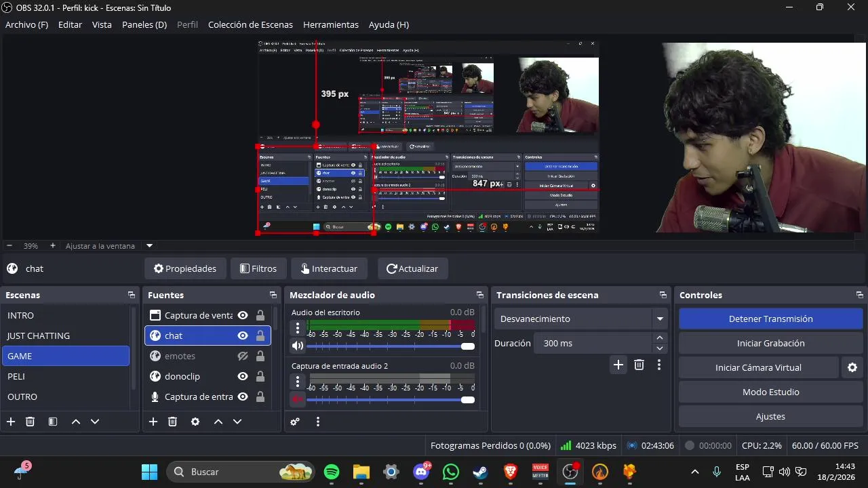Toggle the lock on emotes source
The image size is (868, 488).
click(260, 356)
